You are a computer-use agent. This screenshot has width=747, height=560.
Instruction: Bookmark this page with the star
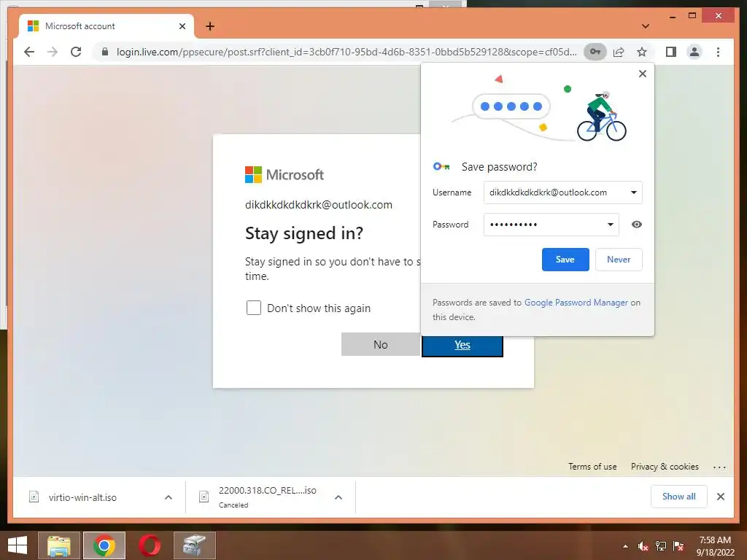coord(642,52)
